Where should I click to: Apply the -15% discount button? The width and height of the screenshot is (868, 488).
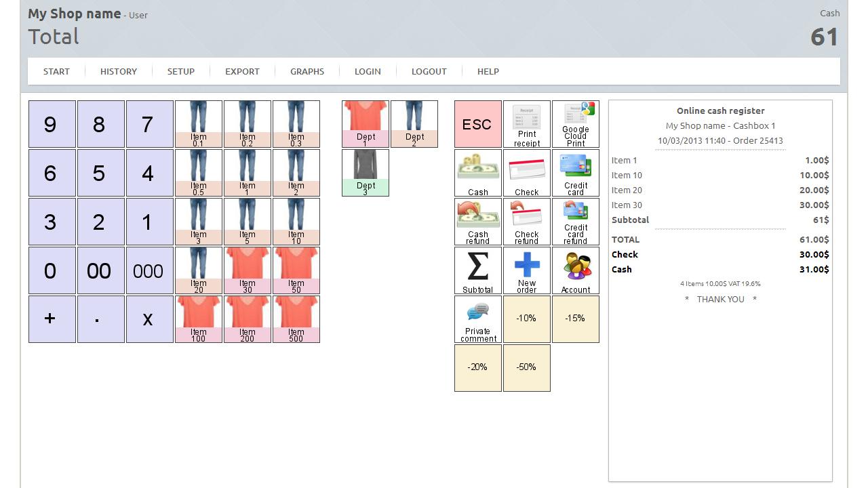576,319
